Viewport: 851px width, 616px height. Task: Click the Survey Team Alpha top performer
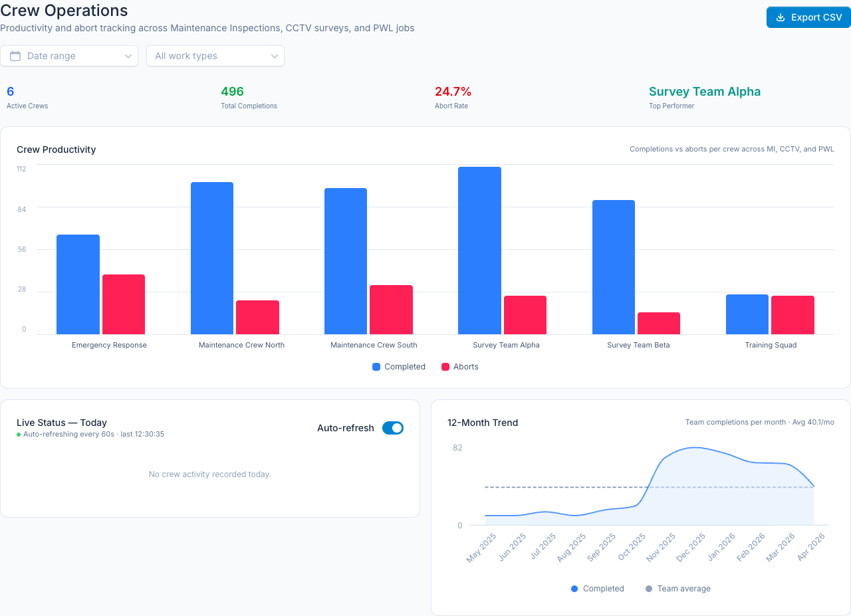705,92
